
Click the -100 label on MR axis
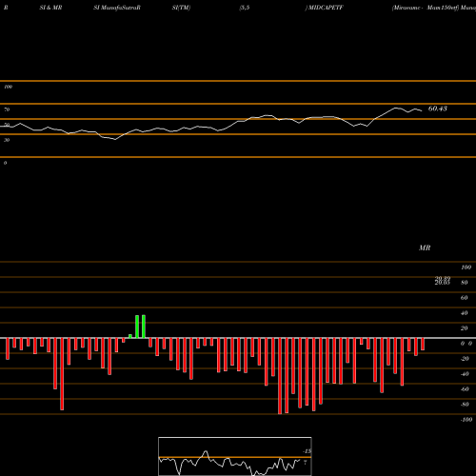[466, 420]
